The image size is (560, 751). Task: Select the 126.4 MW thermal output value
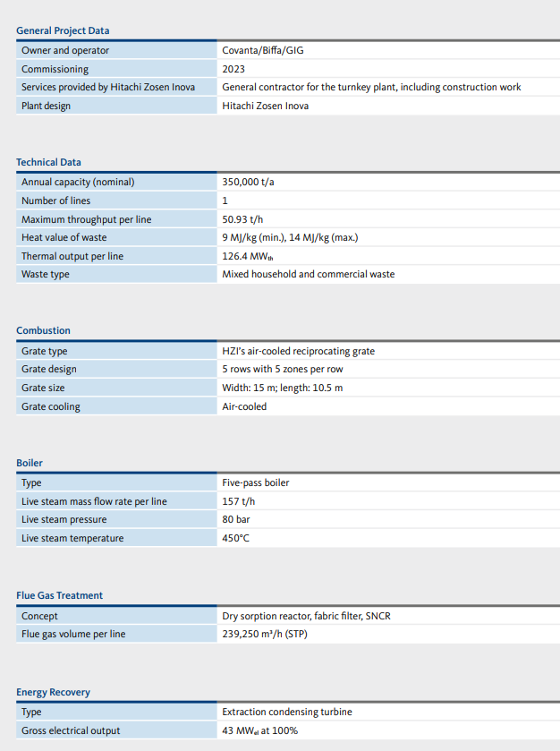click(x=247, y=256)
